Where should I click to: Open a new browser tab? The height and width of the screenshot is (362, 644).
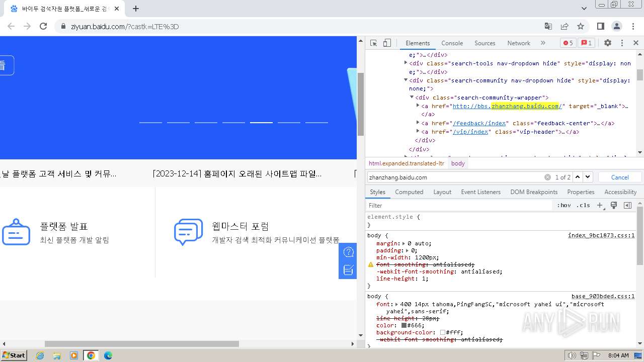tap(136, 9)
